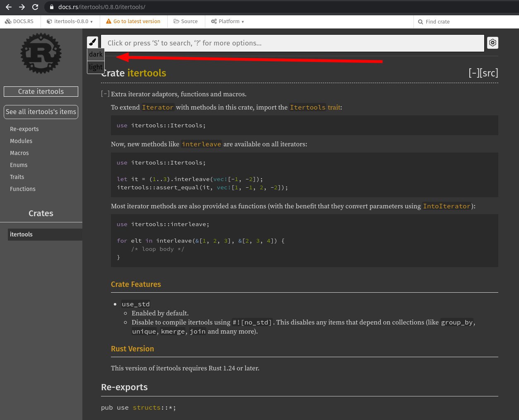Open the Iterator trait link

coord(158,107)
